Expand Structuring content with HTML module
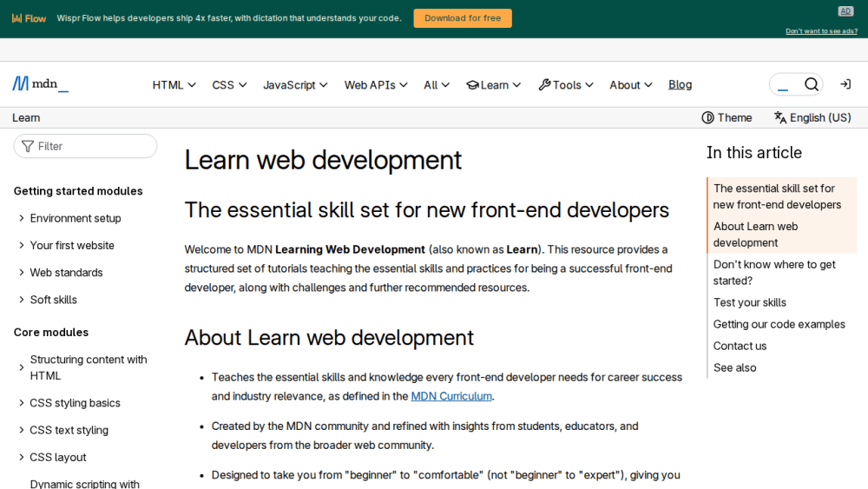The height and width of the screenshot is (489, 868). click(83, 367)
